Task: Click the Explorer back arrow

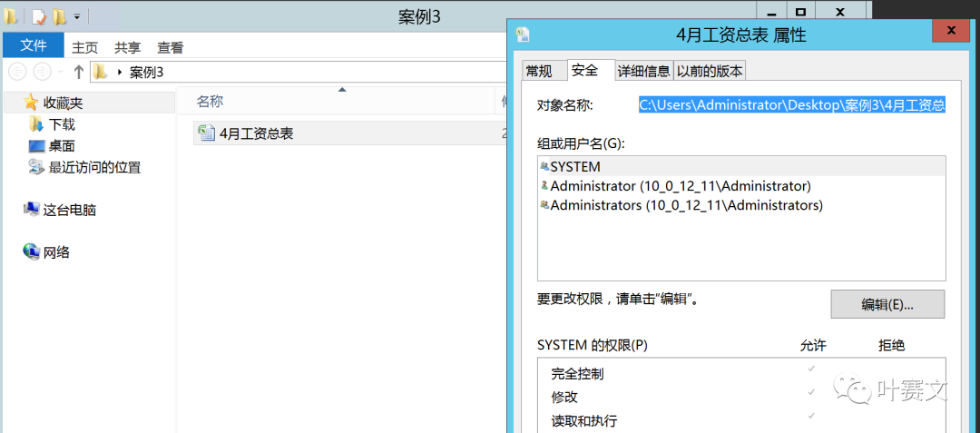Action: click(x=17, y=72)
